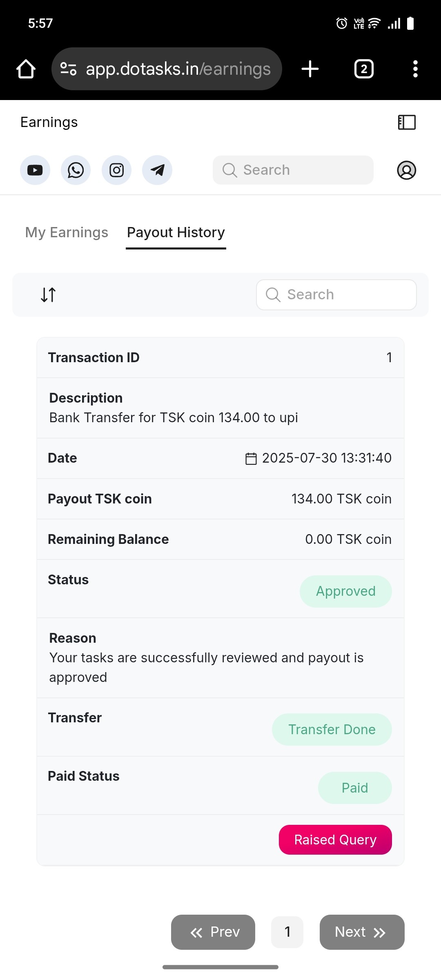Tap the WhatsApp icon
The image size is (441, 980).
click(76, 170)
